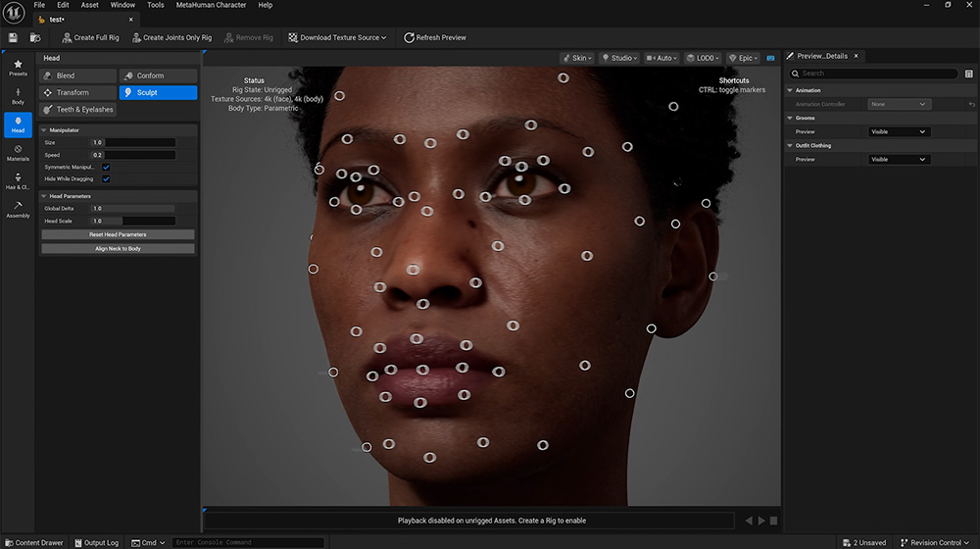The width and height of the screenshot is (980, 549).
Task: Open the Grooms Preview visibility dropdown
Action: click(899, 131)
